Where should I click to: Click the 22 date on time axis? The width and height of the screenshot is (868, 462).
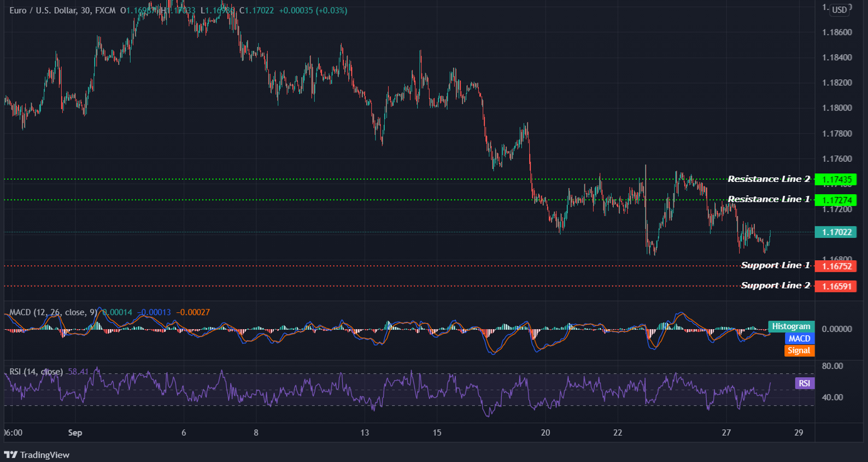pyautogui.click(x=618, y=432)
